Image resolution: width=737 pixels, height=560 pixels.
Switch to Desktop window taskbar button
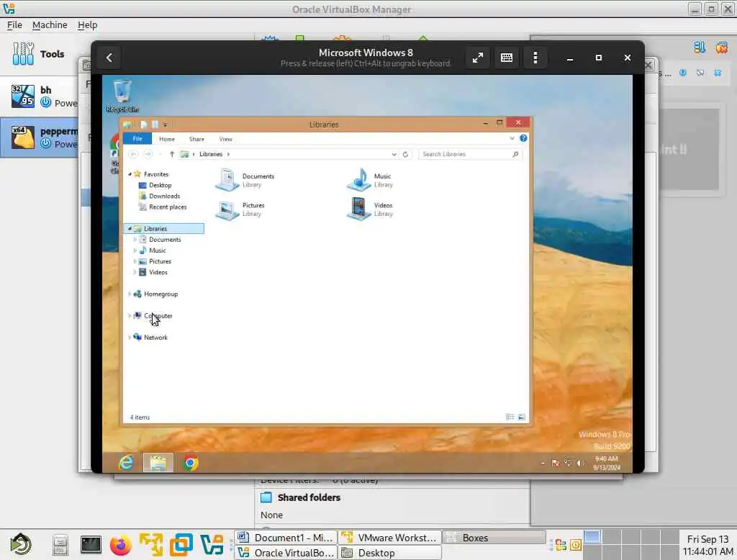(x=389, y=553)
